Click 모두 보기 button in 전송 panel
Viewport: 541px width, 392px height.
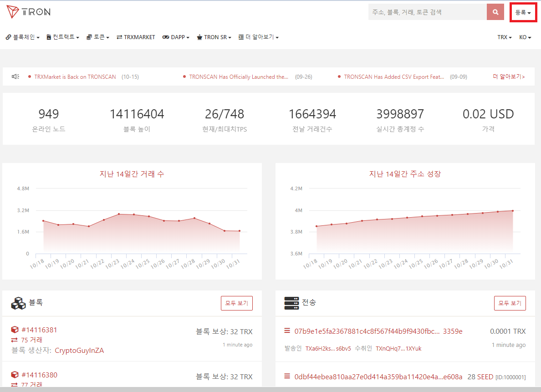click(x=510, y=303)
